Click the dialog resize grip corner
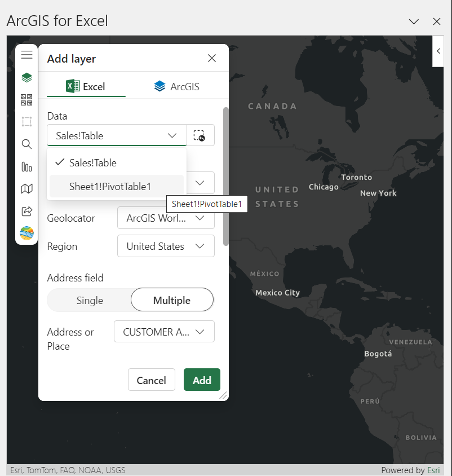Viewport: 452px width, 476px height. coord(223,395)
